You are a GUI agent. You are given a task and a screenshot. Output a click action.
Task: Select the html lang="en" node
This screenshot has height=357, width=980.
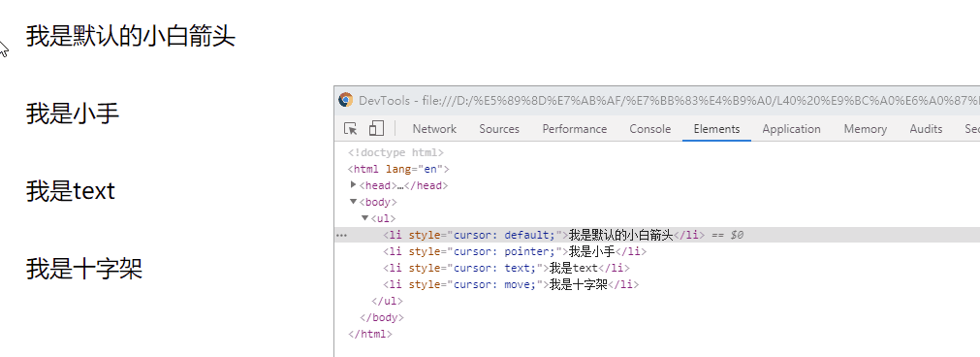398,169
